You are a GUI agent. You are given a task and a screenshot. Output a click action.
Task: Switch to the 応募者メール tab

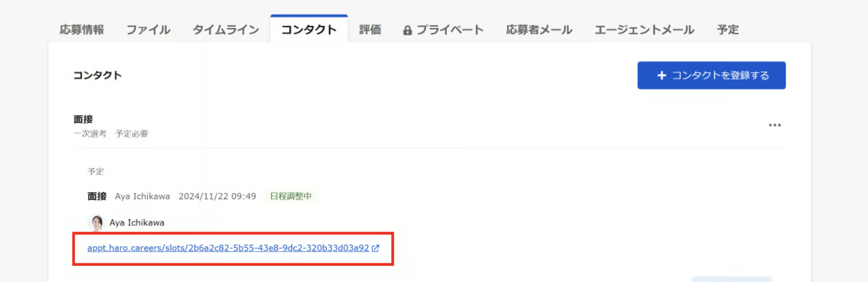click(539, 30)
